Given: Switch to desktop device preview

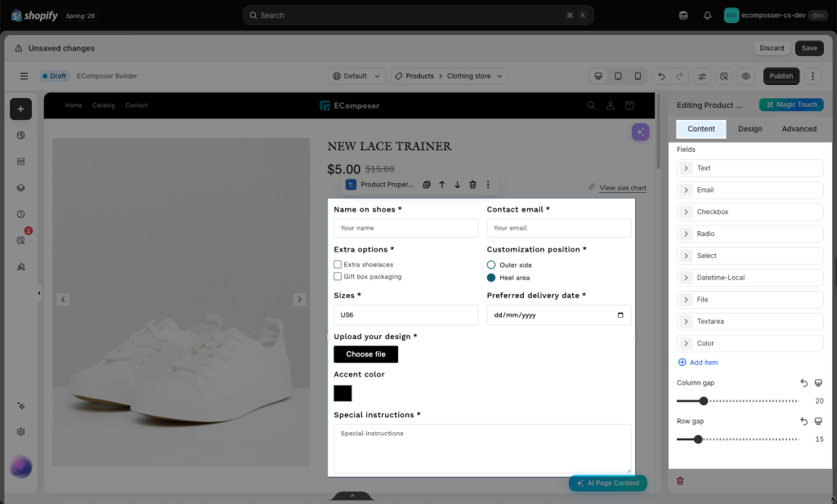Looking at the screenshot, I should click(598, 76).
